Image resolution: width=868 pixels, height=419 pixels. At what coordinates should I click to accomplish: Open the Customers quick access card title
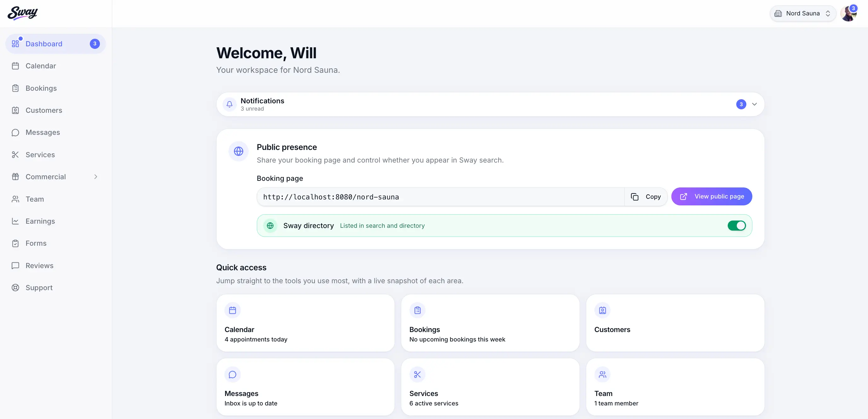point(612,330)
